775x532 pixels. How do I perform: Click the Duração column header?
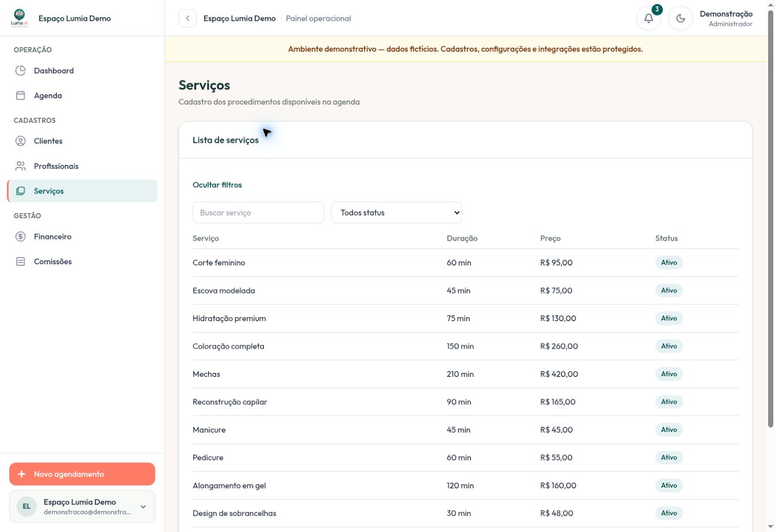point(462,238)
